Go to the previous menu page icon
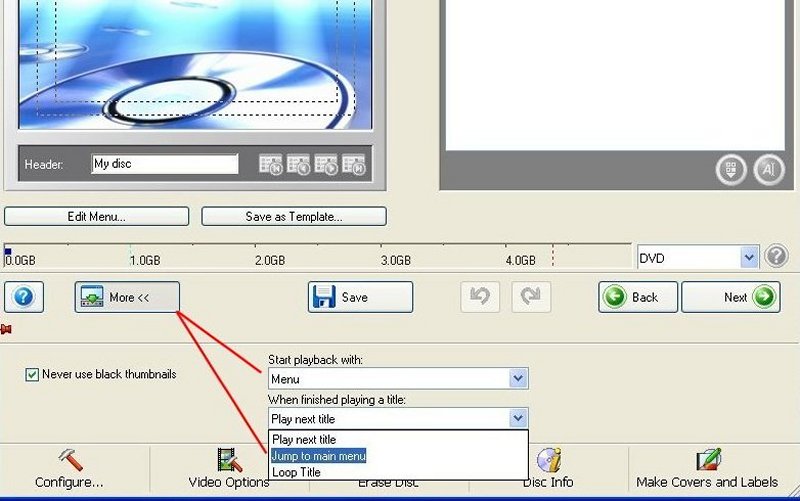This screenshot has height=501, width=800. click(x=298, y=165)
